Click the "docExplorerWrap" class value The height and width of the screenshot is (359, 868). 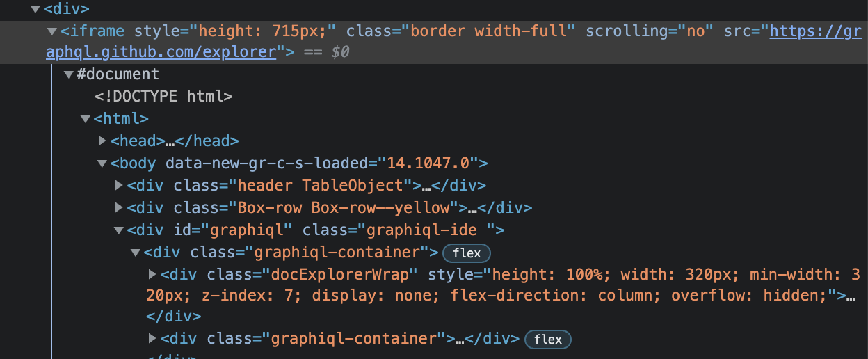(x=339, y=274)
